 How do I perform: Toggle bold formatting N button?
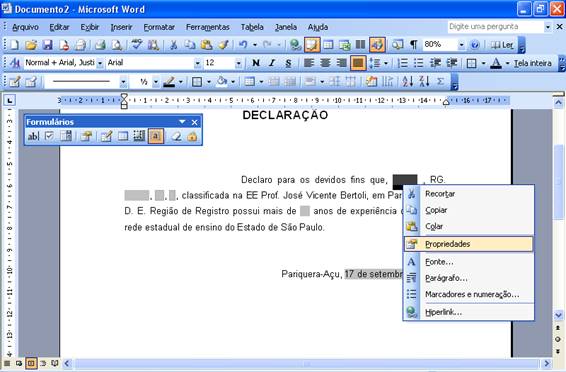point(256,63)
